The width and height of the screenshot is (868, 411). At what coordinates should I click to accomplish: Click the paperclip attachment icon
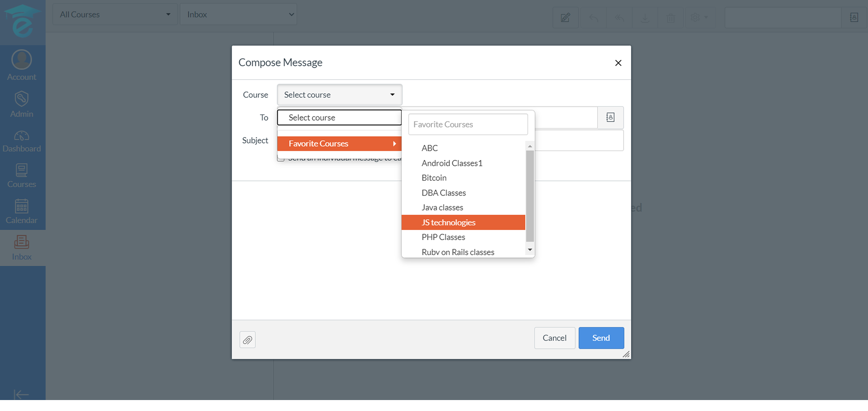point(247,340)
